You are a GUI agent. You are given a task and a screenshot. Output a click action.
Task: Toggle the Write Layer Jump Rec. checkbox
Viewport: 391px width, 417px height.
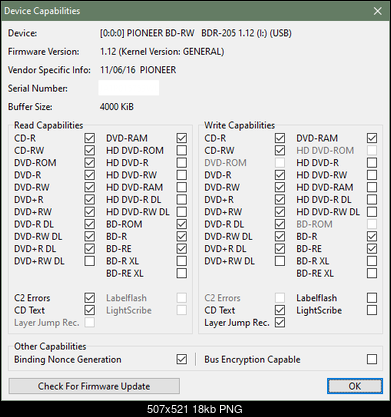coord(280,322)
